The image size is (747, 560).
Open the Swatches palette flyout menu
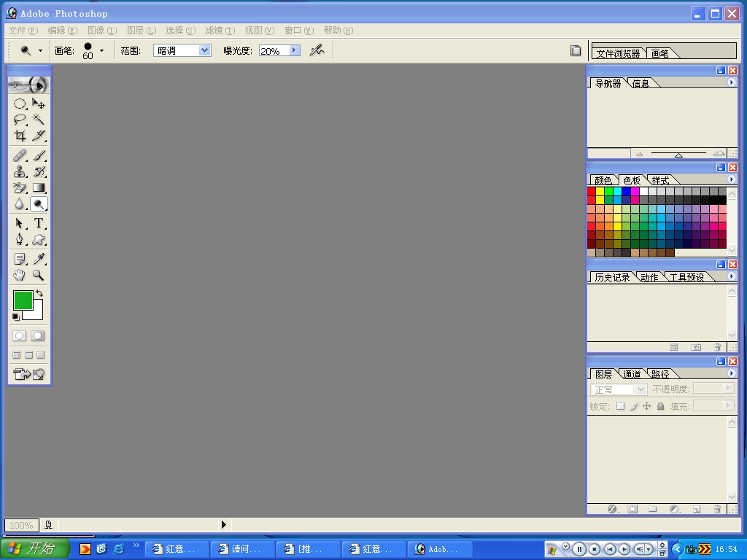tap(731, 179)
